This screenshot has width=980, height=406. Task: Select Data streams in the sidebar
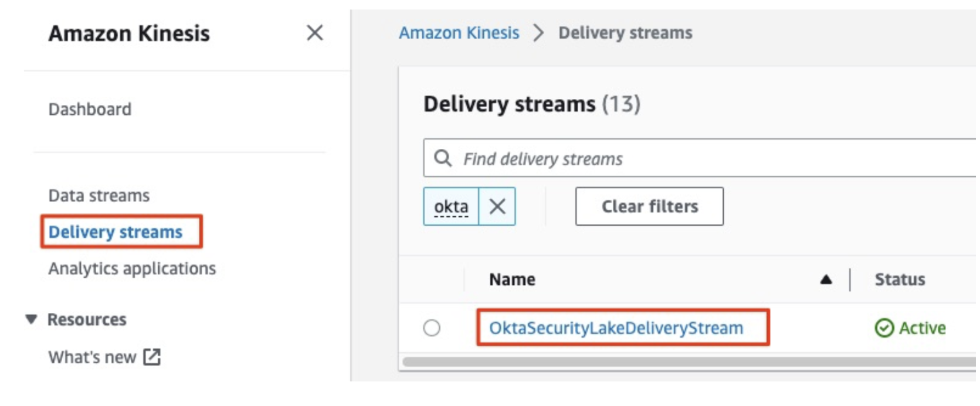(x=99, y=196)
